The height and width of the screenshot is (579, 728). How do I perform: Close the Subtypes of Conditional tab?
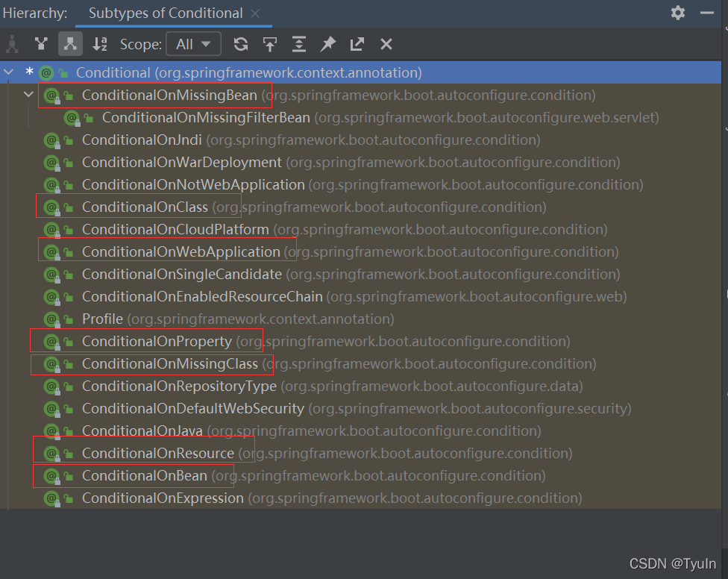coord(255,13)
